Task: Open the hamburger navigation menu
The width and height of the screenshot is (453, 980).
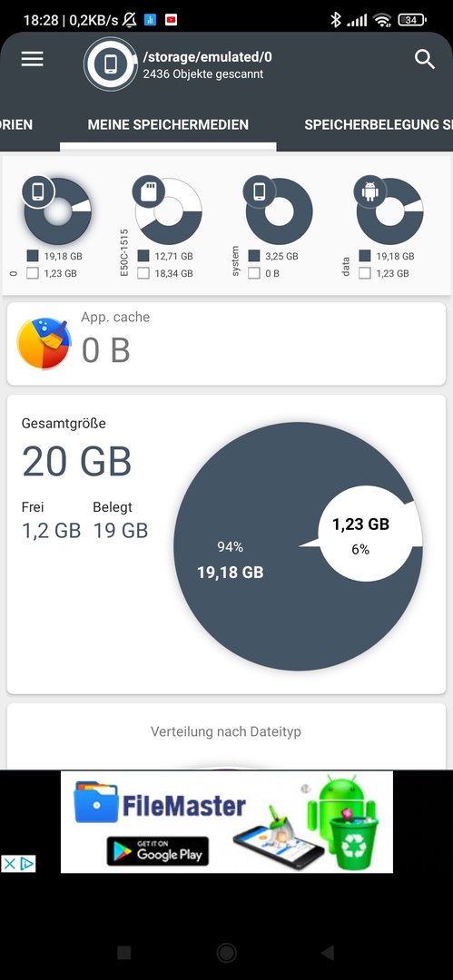Action: [x=33, y=59]
